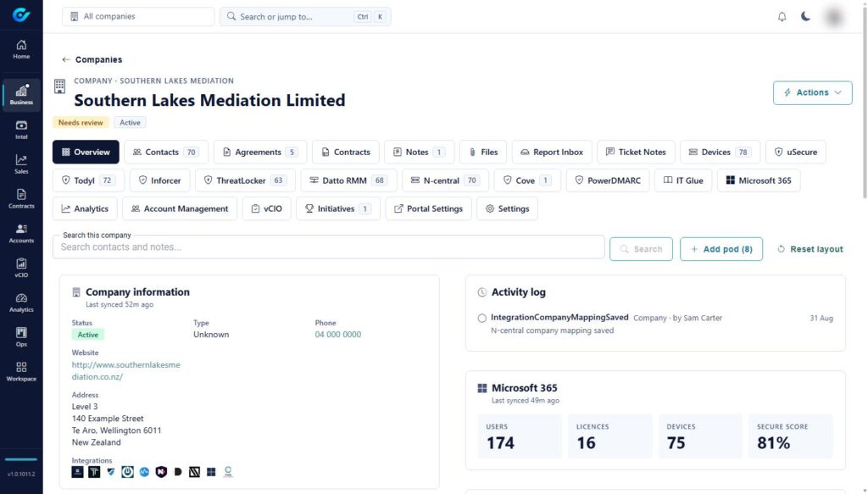Open the uSecure tab
This screenshot has height=494, width=868.
[795, 153]
